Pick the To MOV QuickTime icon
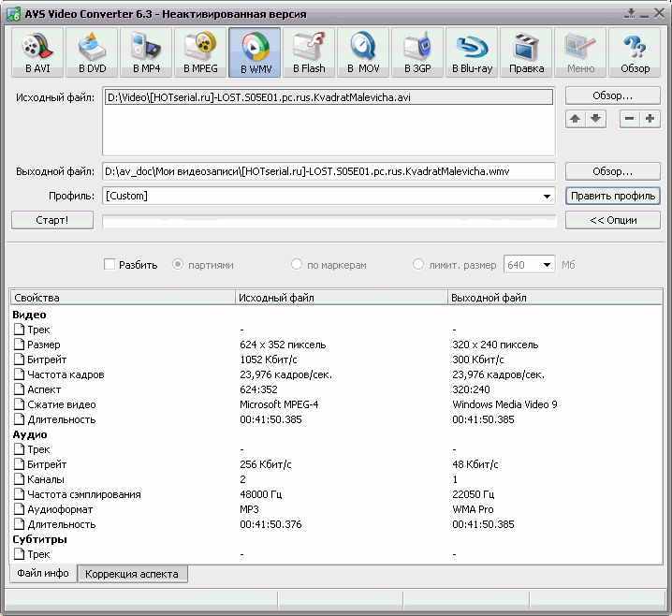This screenshot has height=616, width=672. [x=363, y=52]
